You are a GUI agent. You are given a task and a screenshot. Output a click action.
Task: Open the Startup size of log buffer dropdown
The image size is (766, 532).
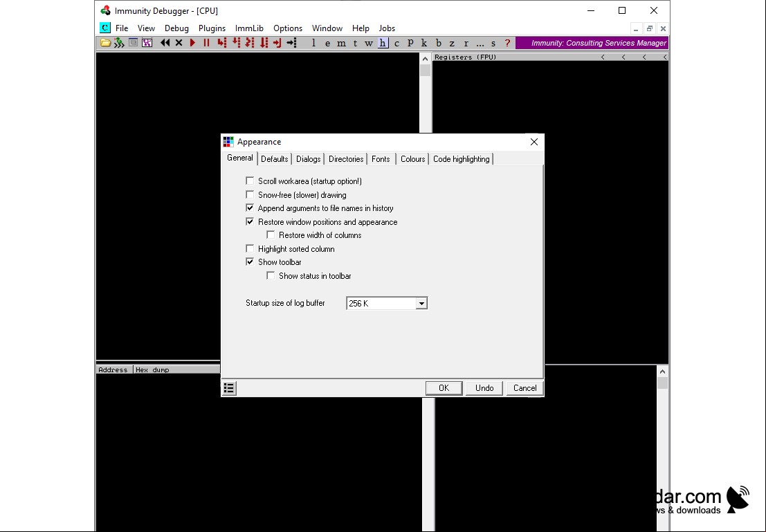point(421,304)
